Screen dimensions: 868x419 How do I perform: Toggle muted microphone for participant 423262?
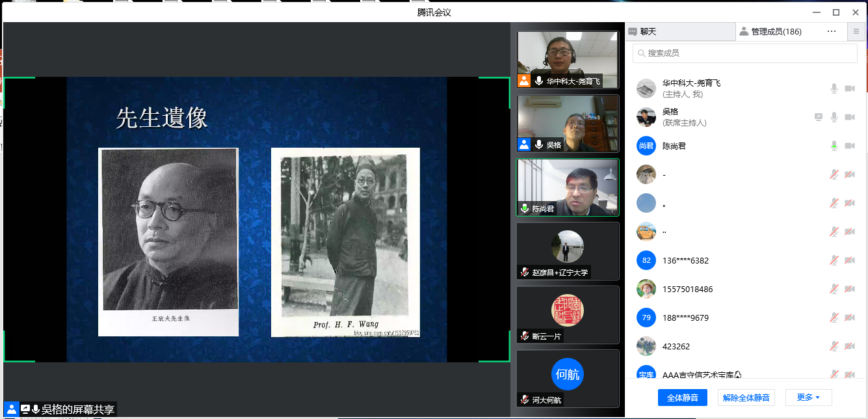pos(834,346)
